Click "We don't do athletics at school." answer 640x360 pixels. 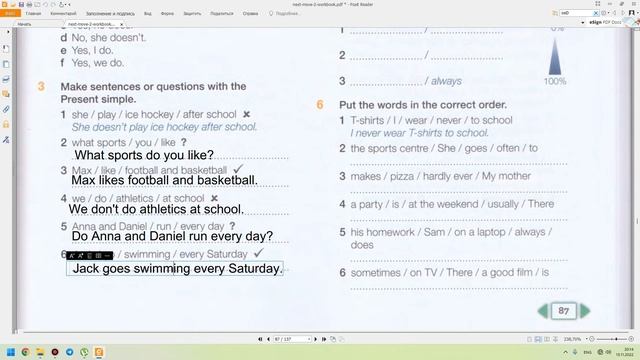click(x=156, y=209)
